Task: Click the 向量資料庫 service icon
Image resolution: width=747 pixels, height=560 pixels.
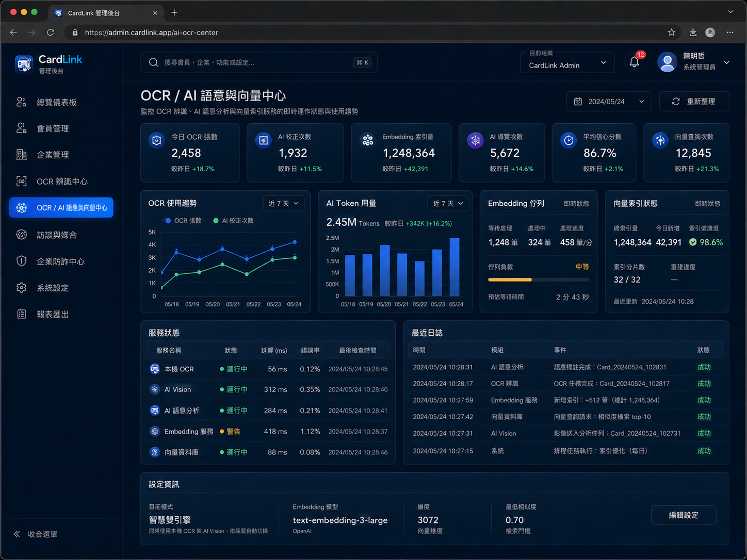Action: coord(154,452)
